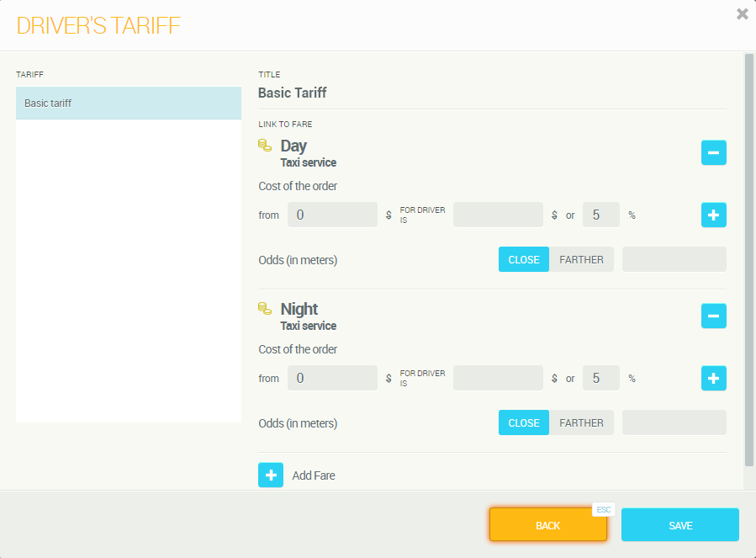Remove the Day fare with minus icon
The width and height of the screenshot is (756, 558).
coord(713,153)
